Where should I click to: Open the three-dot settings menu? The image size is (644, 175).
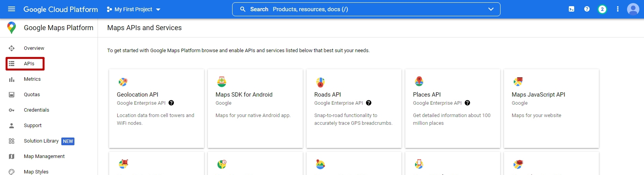[x=618, y=9]
